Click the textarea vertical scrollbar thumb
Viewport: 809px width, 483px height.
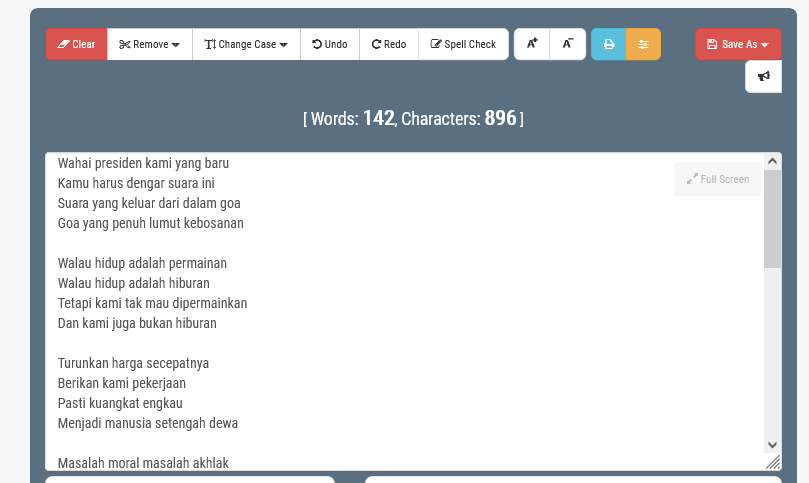coord(772,218)
